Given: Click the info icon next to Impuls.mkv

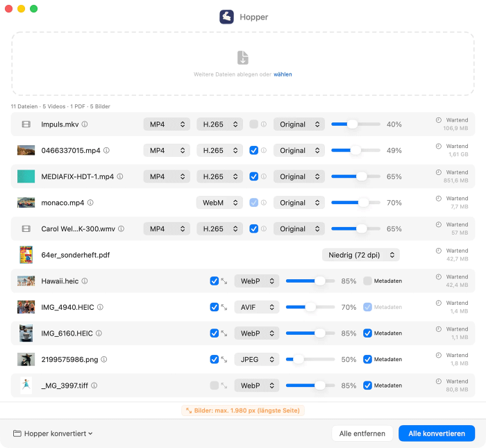Looking at the screenshot, I should 85,124.
